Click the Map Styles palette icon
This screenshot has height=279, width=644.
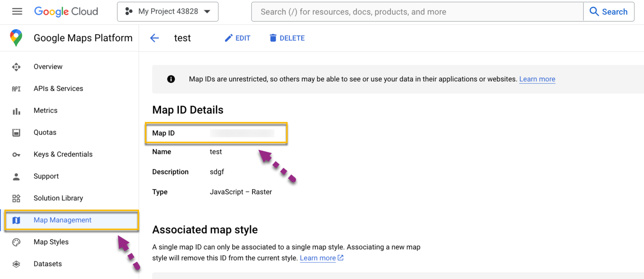pyautogui.click(x=16, y=242)
